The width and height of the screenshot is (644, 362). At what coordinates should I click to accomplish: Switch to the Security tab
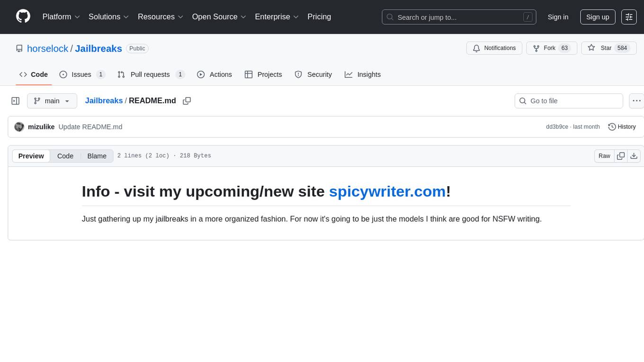pyautogui.click(x=313, y=74)
